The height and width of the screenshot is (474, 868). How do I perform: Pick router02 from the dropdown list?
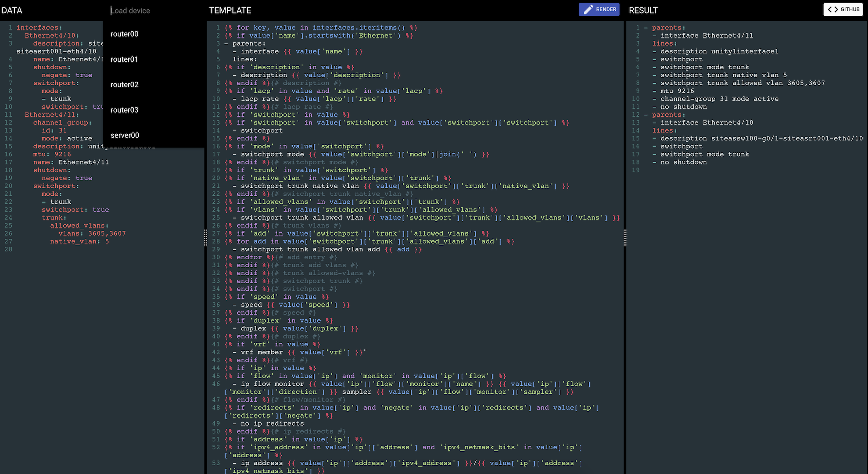point(125,85)
